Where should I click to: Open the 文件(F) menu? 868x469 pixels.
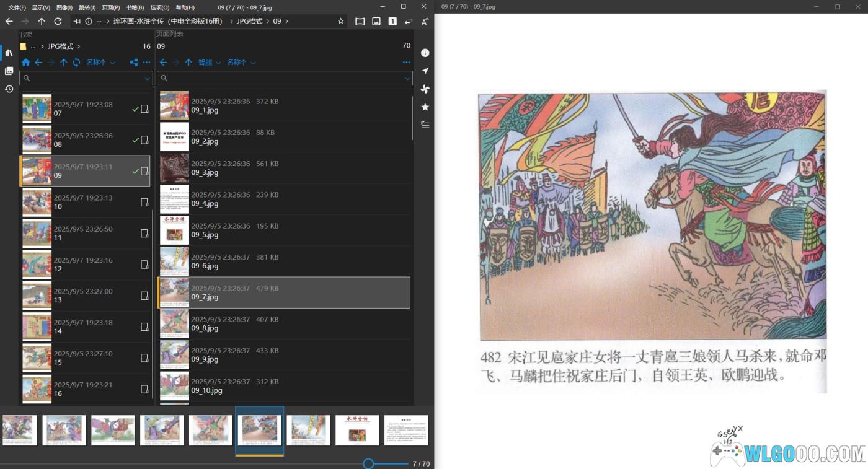17,7
